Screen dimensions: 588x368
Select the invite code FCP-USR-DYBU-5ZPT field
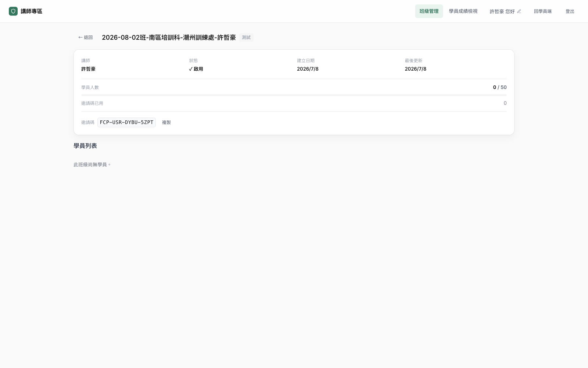(x=126, y=123)
